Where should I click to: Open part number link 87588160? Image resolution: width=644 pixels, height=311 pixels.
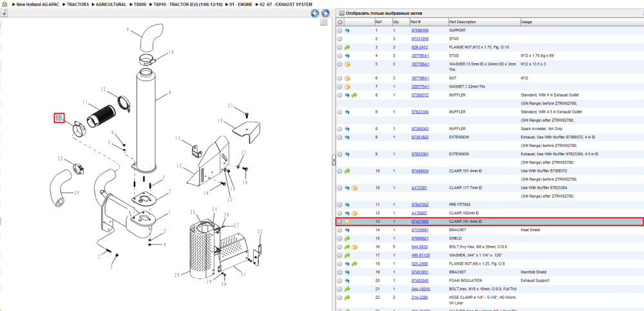point(420,30)
